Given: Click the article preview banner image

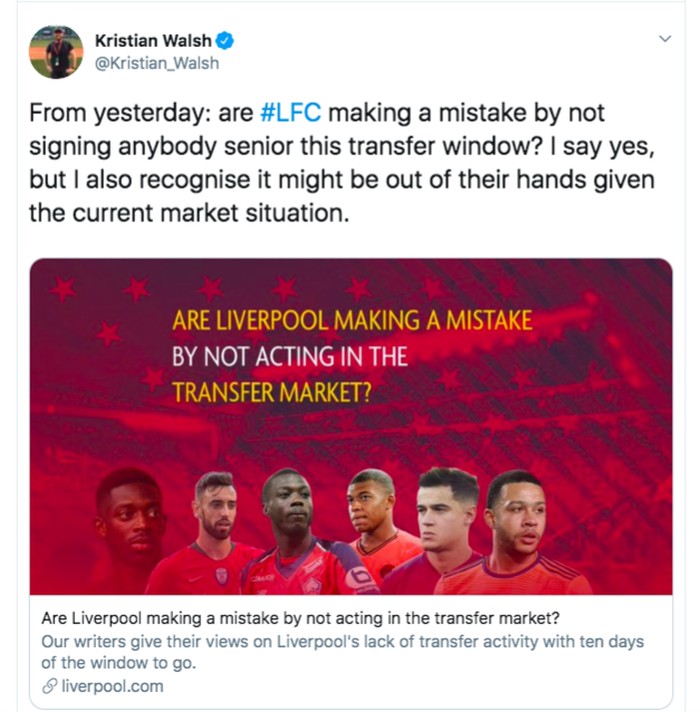Looking at the screenshot, I should (351, 426).
